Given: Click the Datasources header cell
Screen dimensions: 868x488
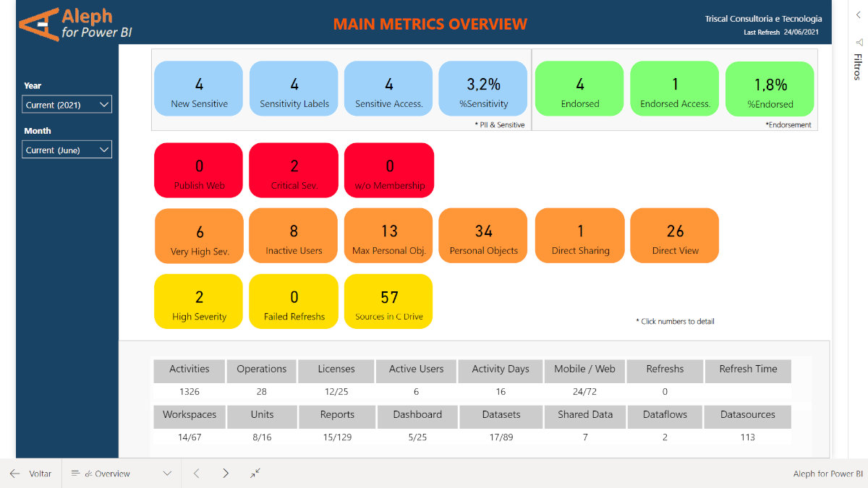Looking at the screenshot, I should pos(747,415).
